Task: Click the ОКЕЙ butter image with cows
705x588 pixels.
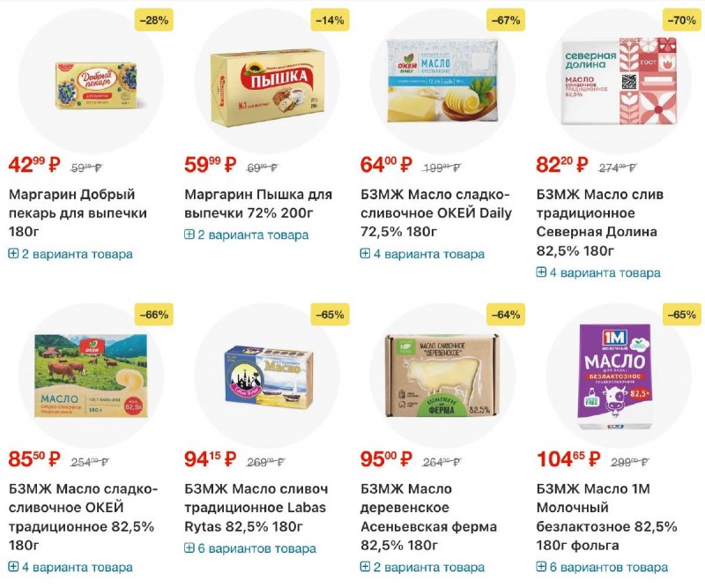Action: pos(91,376)
